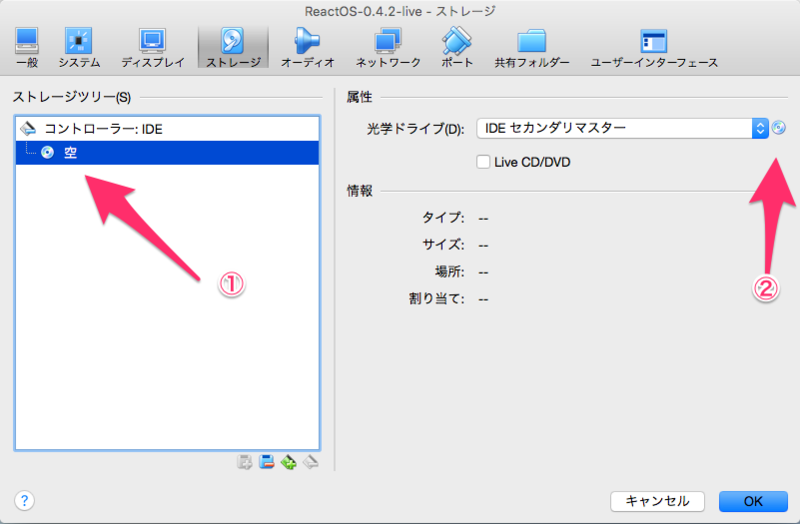Select the 空 optical drive entry
This screenshot has height=524, width=800.
(x=167, y=153)
